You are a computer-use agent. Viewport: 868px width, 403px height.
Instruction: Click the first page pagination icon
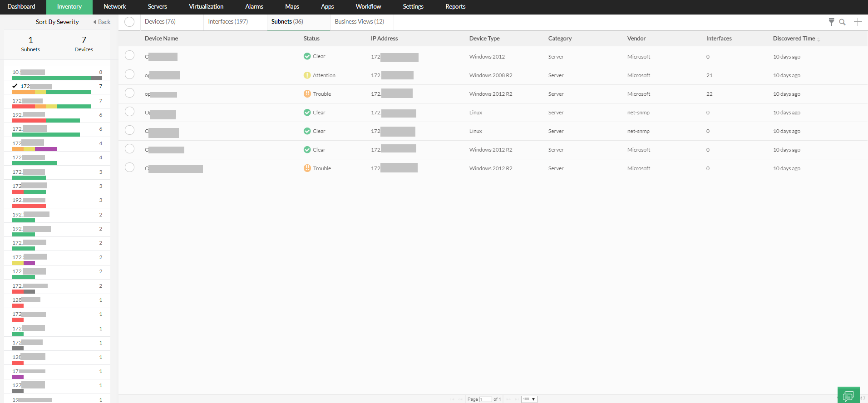coord(452,399)
